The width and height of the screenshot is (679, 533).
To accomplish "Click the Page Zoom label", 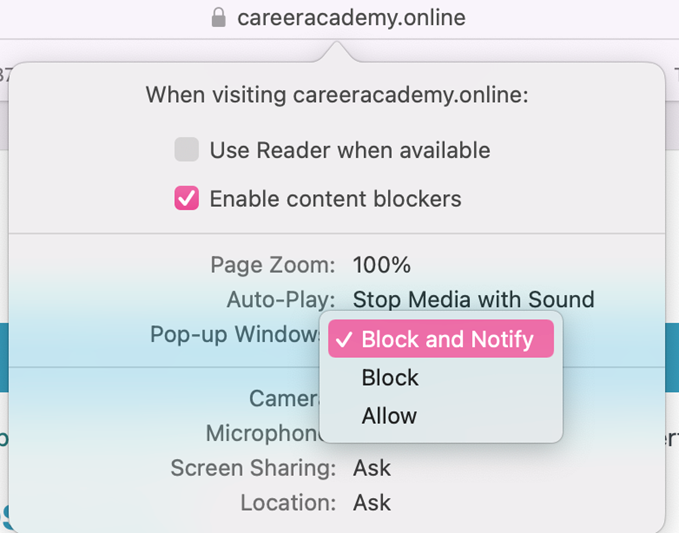I will [x=273, y=265].
